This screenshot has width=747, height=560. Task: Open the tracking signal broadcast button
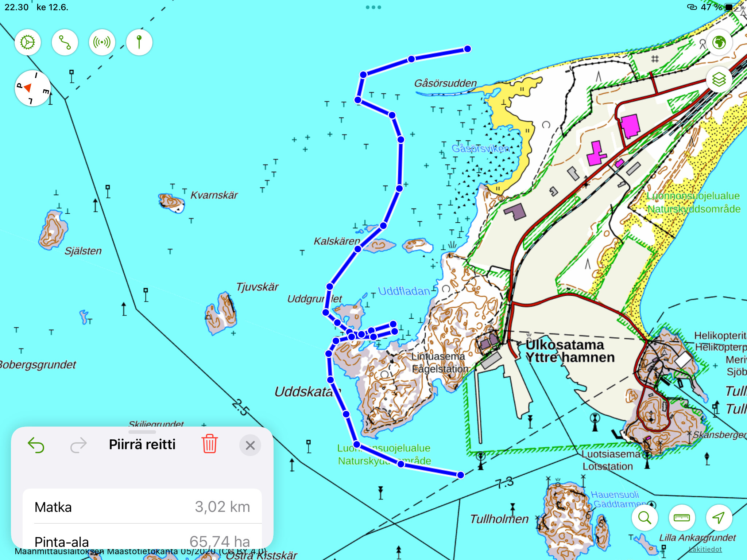click(x=102, y=42)
